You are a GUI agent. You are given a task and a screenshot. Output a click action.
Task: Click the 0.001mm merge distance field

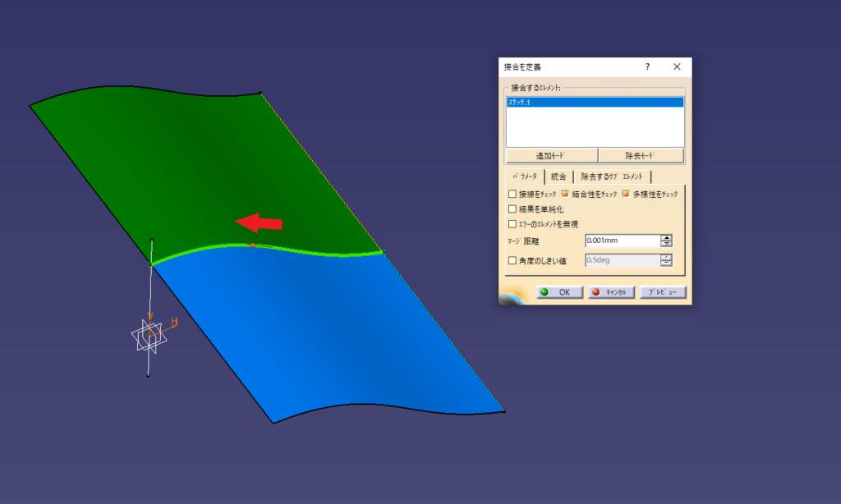tap(619, 241)
